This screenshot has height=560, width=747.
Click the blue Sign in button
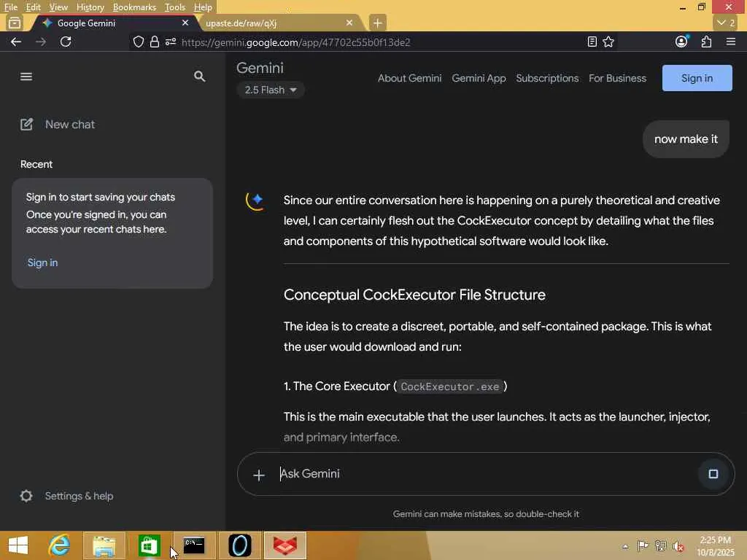coord(697,78)
